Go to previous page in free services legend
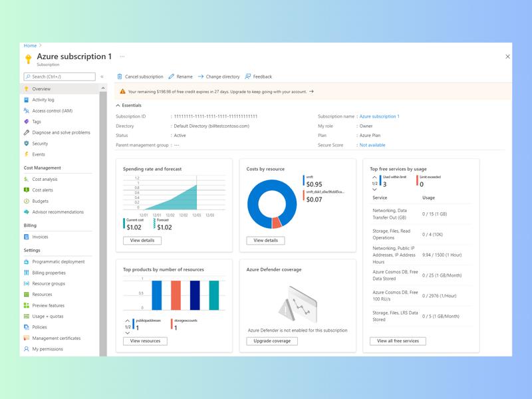Image resolution: width=532 pixels, height=399 pixels. click(x=374, y=177)
